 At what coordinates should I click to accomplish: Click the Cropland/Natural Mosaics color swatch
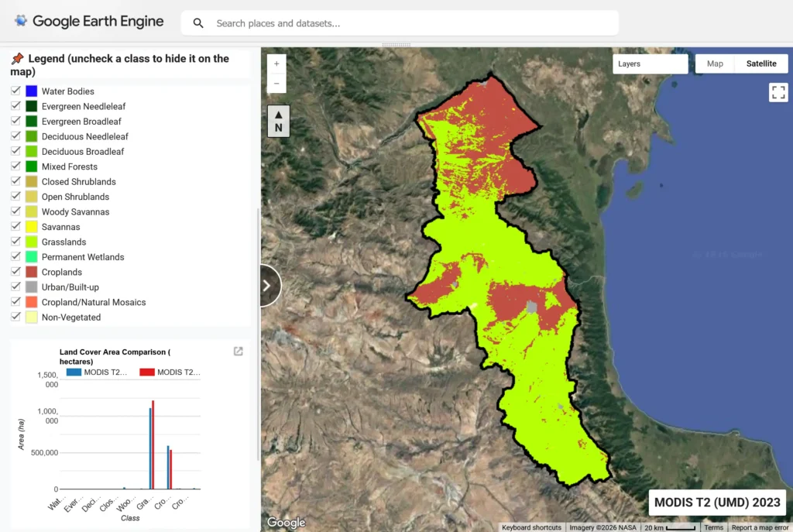click(x=31, y=302)
